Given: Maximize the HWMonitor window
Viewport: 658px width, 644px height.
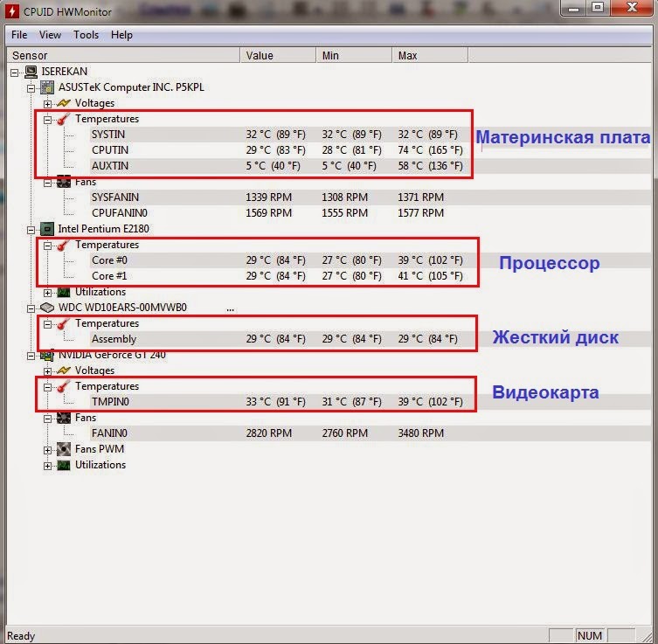Looking at the screenshot, I should pyautogui.click(x=598, y=8).
